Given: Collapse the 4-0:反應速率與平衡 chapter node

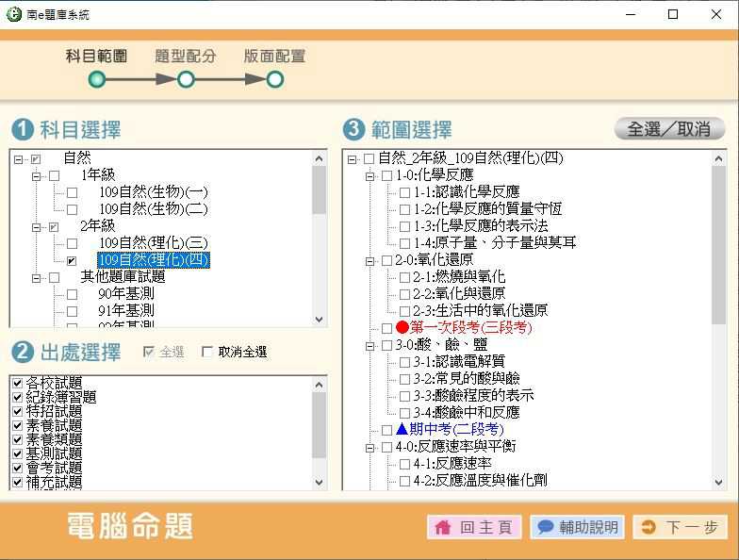Looking at the screenshot, I should (369, 447).
